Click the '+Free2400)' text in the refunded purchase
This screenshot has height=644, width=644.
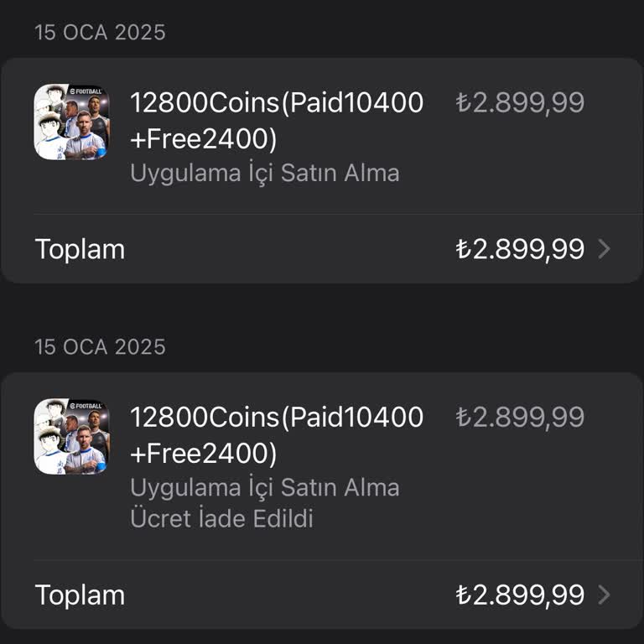point(203,453)
